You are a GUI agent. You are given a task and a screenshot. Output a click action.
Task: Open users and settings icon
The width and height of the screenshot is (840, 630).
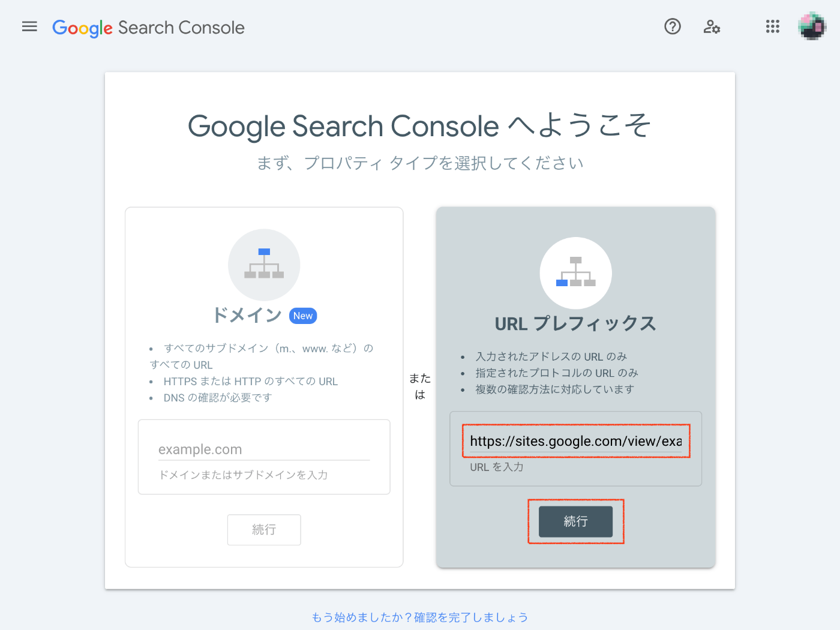[x=712, y=26]
